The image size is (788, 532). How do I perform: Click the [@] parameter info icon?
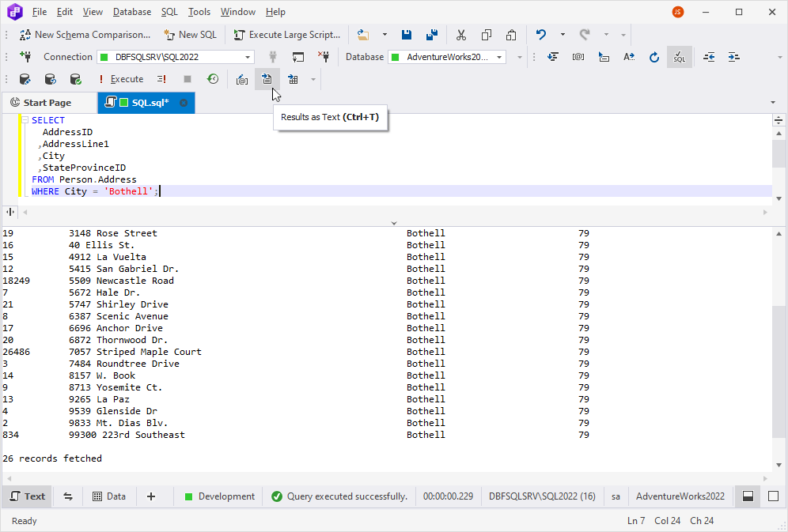pyautogui.click(x=578, y=57)
